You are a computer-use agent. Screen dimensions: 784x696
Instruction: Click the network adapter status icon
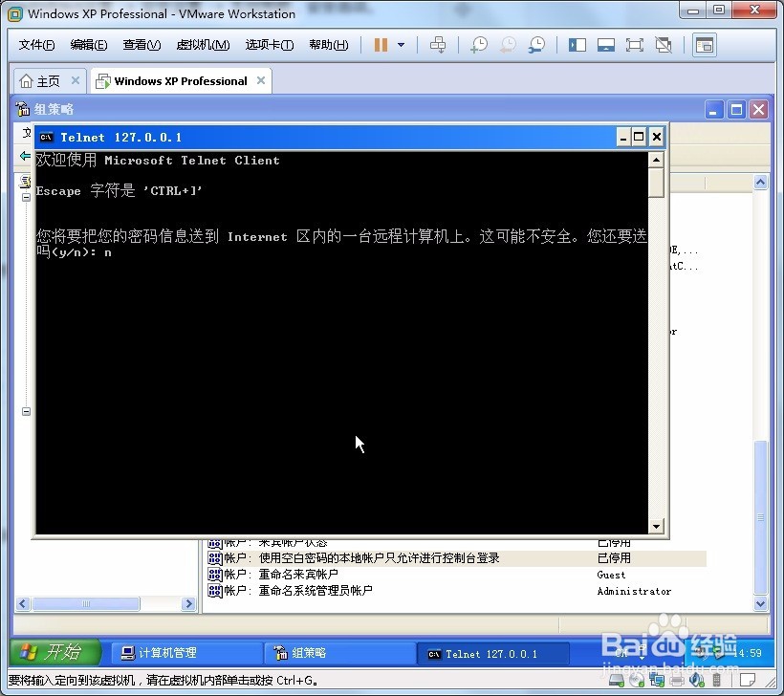(x=656, y=679)
